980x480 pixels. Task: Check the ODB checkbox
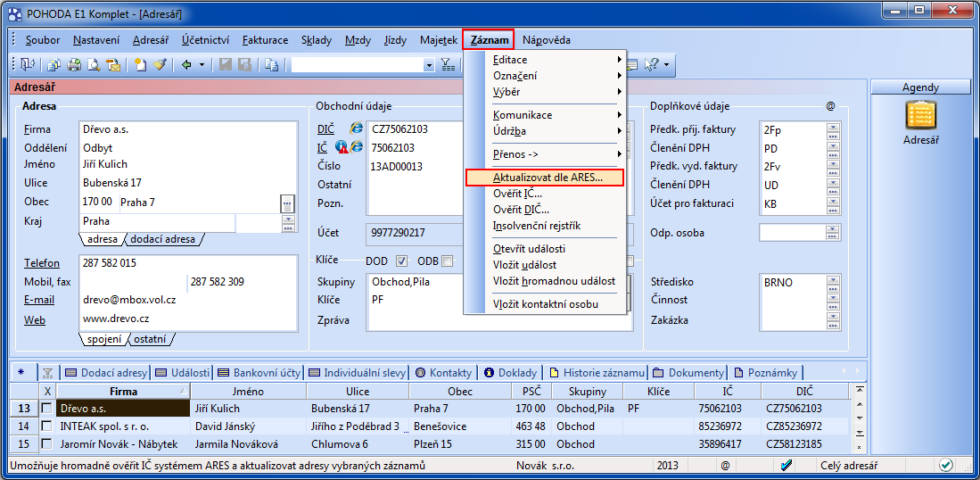pyautogui.click(x=447, y=261)
